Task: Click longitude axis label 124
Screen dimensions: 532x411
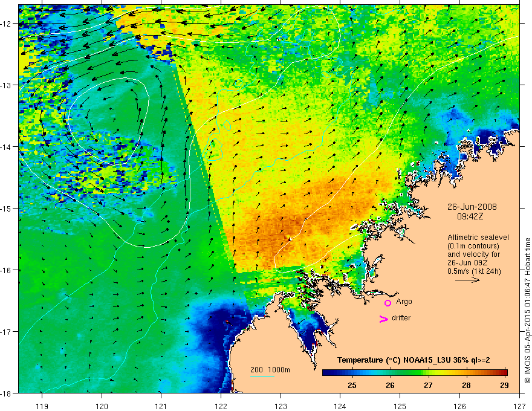Action: coord(340,406)
